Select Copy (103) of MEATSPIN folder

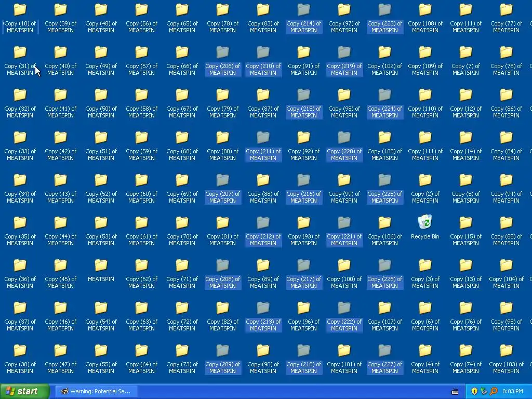pyautogui.click(x=506, y=358)
